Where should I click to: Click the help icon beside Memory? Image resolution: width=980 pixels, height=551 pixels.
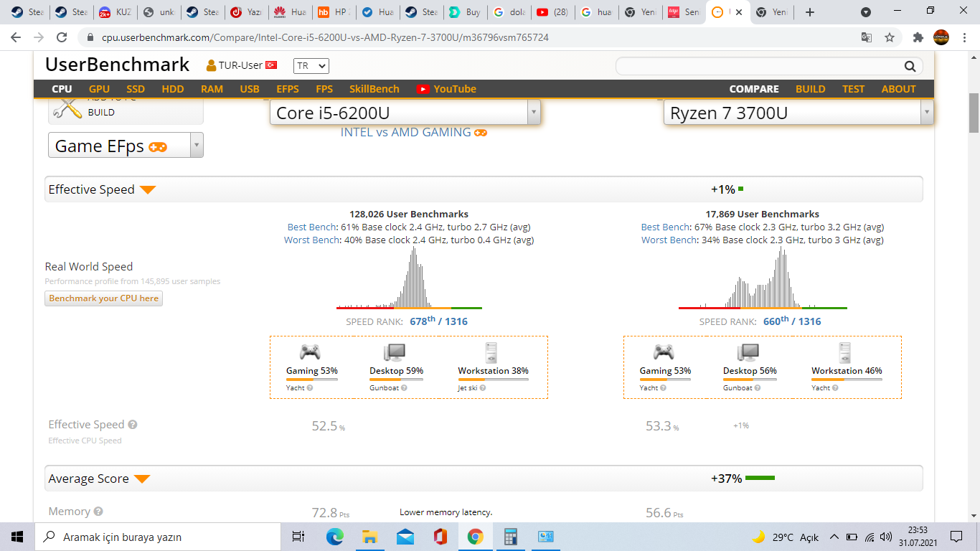pyautogui.click(x=98, y=512)
